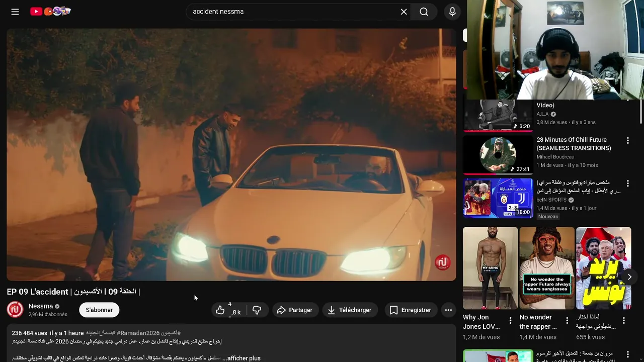
Task: Open 'Why Jon Jones LOV...' short thumbnail
Action: [490, 268]
